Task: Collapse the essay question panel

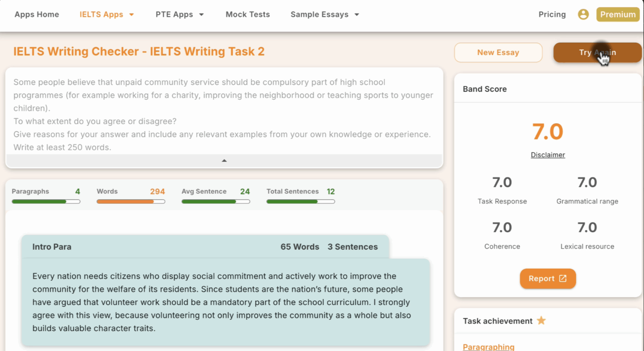Action: click(224, 161)
